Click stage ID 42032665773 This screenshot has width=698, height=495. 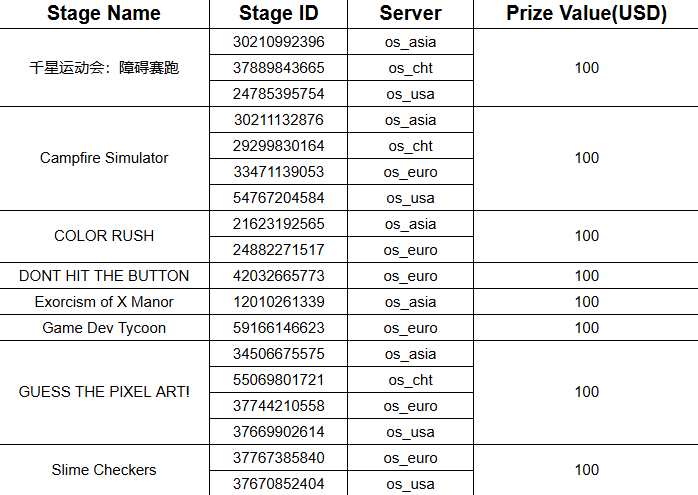[x=279, y=276]
